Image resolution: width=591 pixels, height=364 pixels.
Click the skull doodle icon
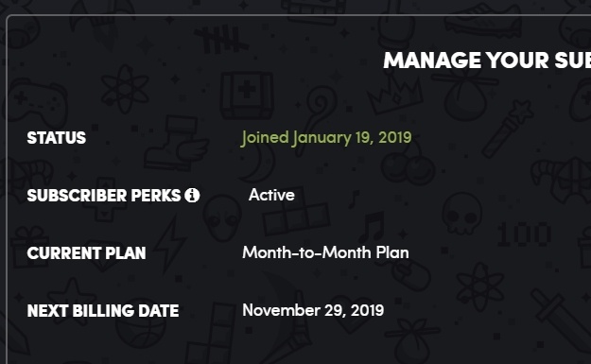point(462,214)
